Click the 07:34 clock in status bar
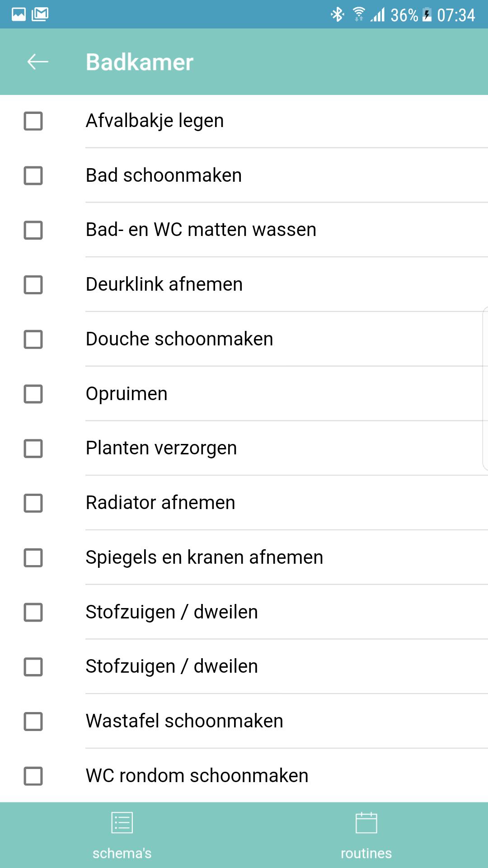 click(x=456, y=15)
